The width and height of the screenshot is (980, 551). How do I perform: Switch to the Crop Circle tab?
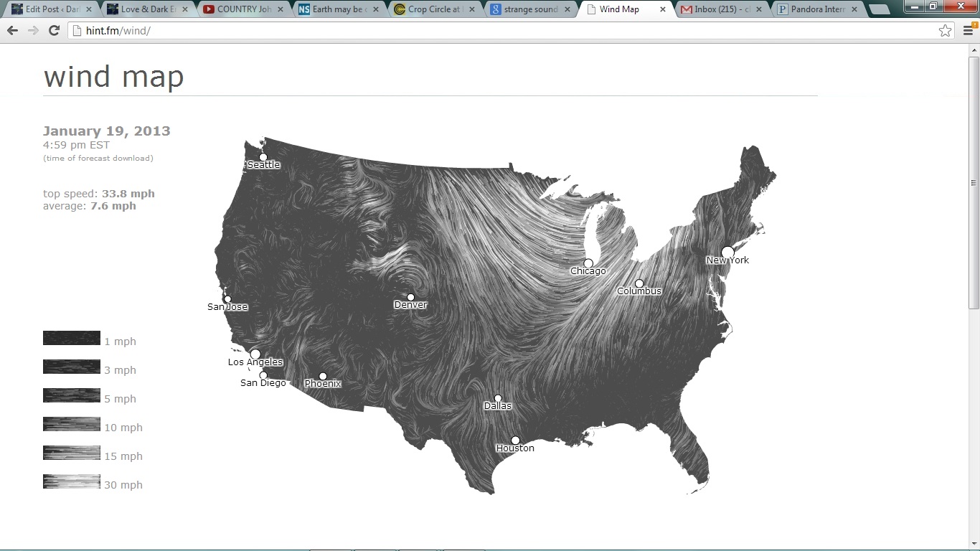(430, 9)
